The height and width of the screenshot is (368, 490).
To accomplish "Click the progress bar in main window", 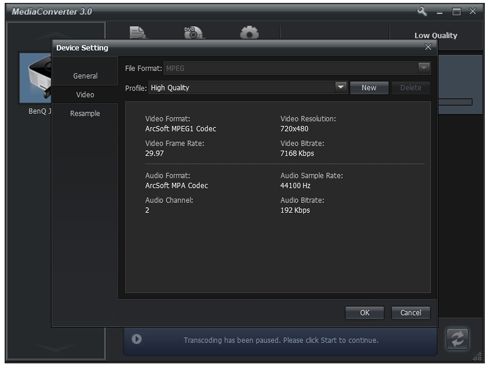I will [455, 102].
